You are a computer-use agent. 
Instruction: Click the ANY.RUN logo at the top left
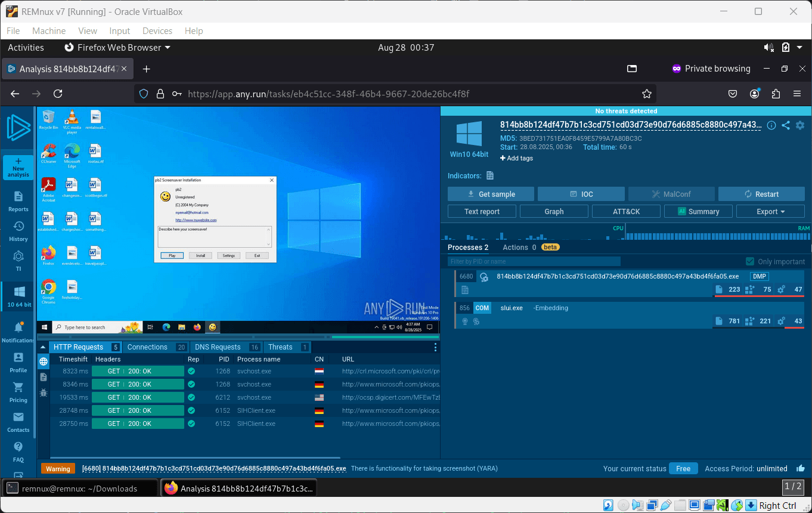click(x=18, y=128)
